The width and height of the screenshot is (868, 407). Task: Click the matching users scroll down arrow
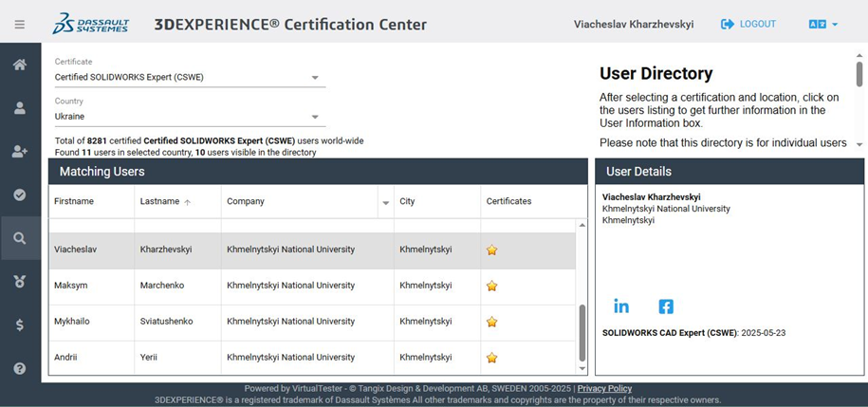coord(582,369)
